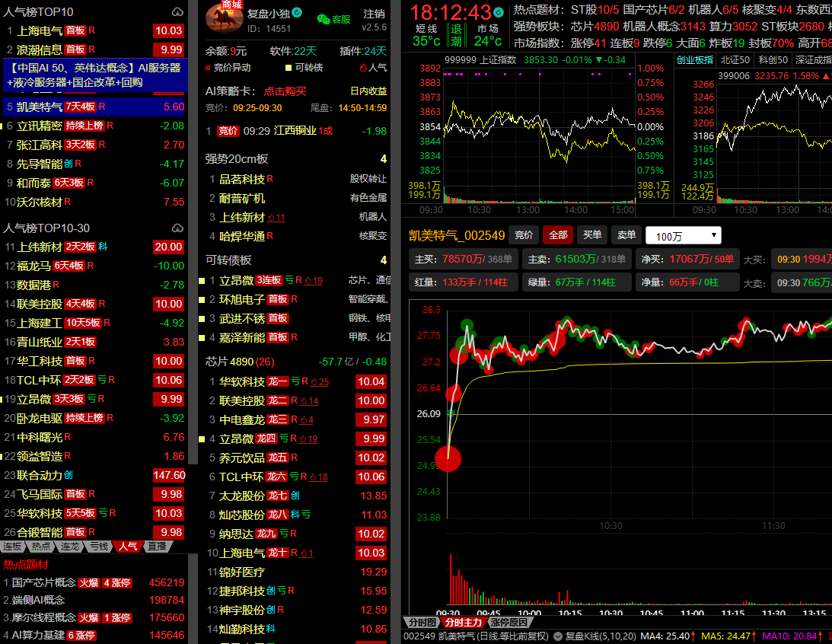Select the 青山纸业 2天1板 row

point(94,342)
